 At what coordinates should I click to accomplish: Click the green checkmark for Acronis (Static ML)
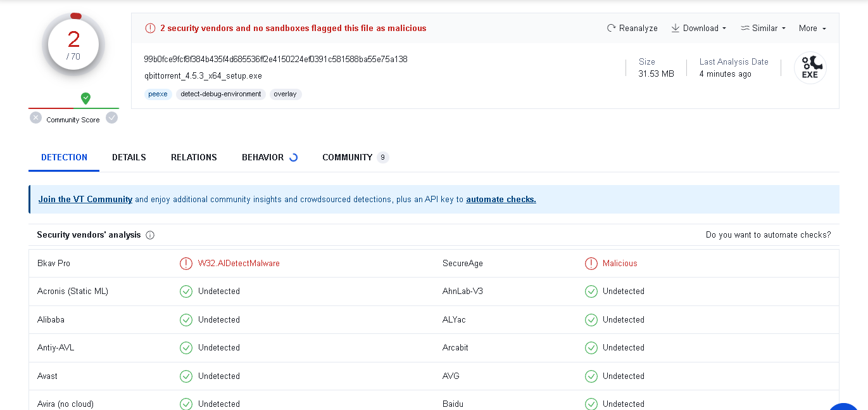coord(186,291)
